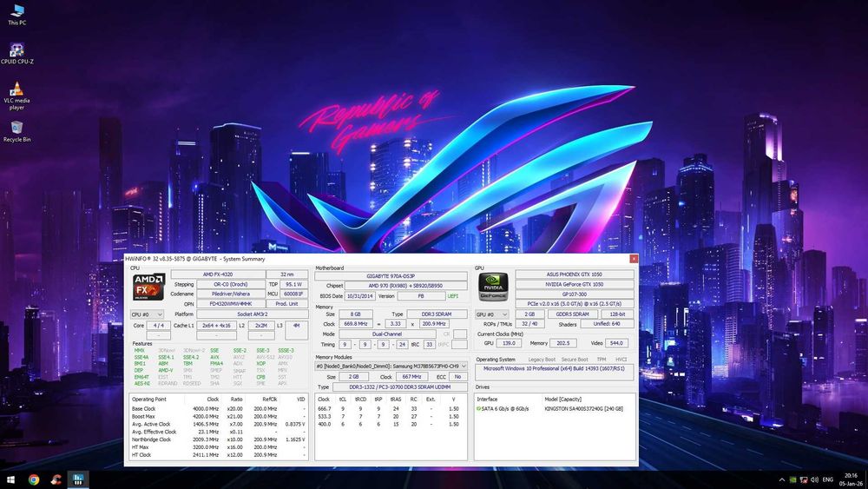
Task: Click the Secure Boot indicator label
Action: click(575, 360)
